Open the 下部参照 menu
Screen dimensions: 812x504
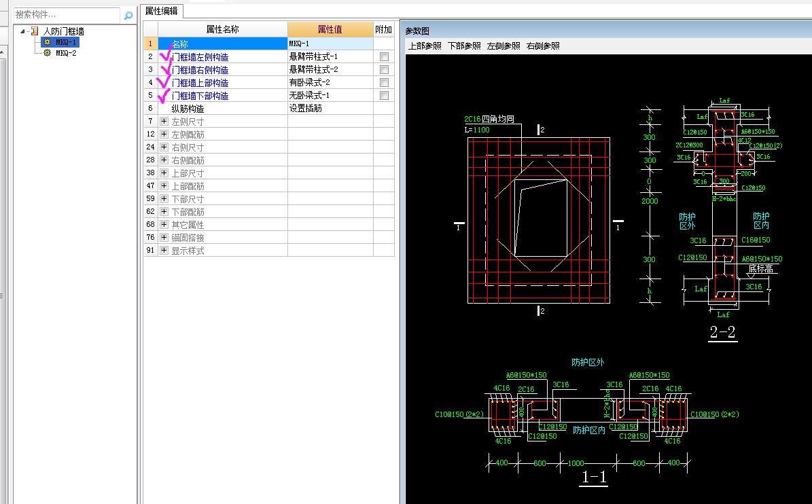464,46
